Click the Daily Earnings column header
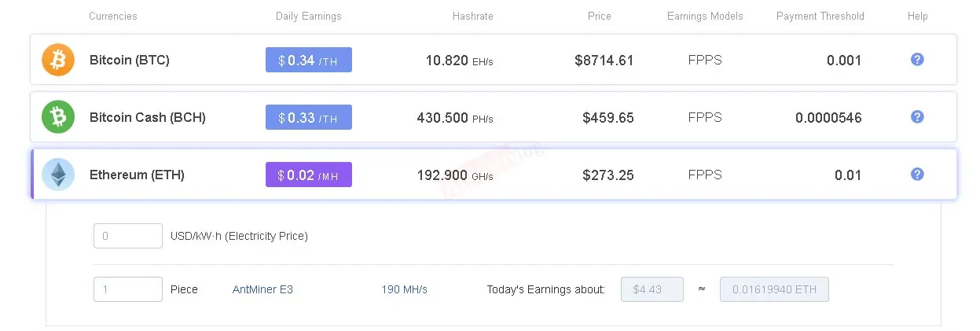Viewport: 980px width, 331px height. pos(309,16)
